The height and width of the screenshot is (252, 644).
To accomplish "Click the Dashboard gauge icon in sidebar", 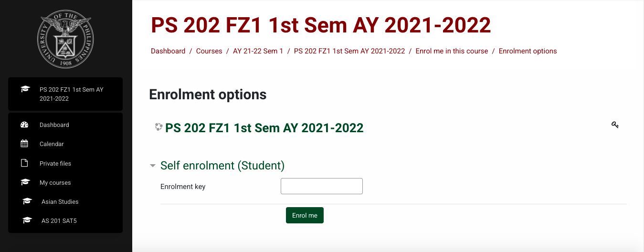I will [25, 125].
